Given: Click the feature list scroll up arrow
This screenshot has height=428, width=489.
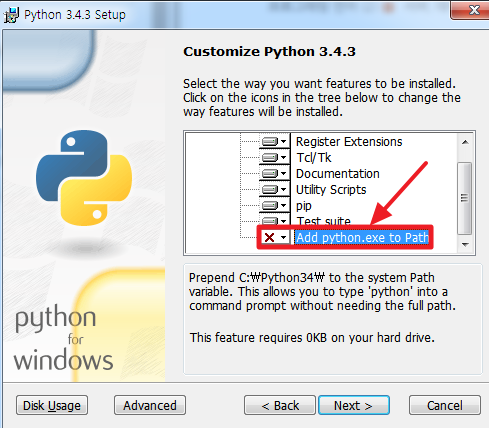Looking at the screenshot, I should [465, 142].
